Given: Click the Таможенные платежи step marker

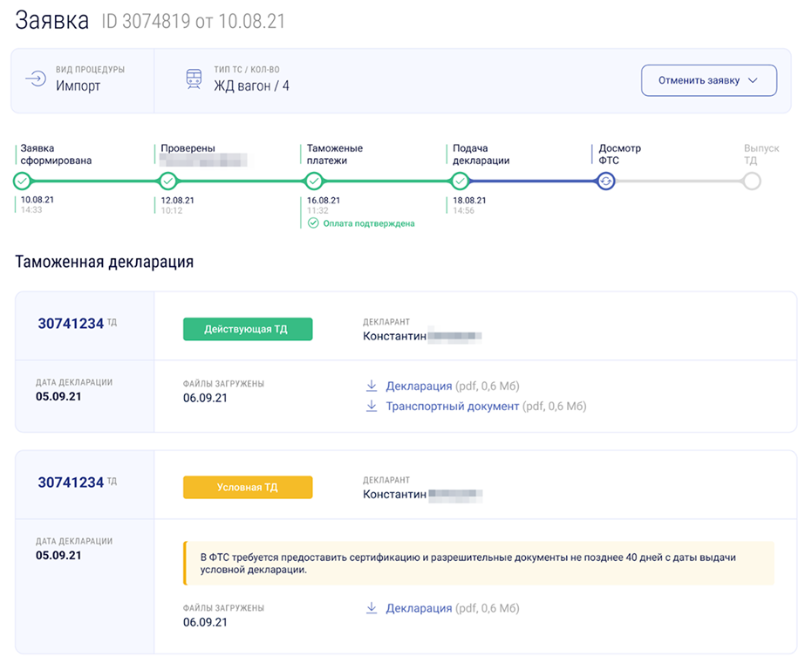Looking at the screenshot, I should (x=315, y=181).
